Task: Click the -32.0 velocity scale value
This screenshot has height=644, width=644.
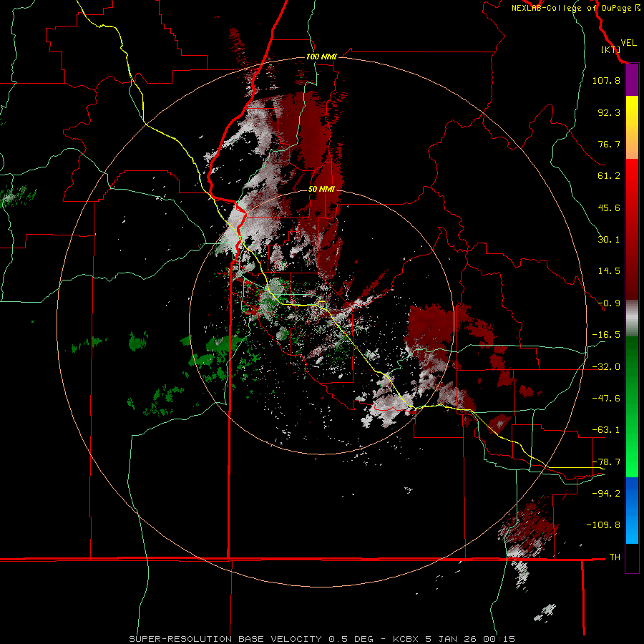Action: coord(606,367)
